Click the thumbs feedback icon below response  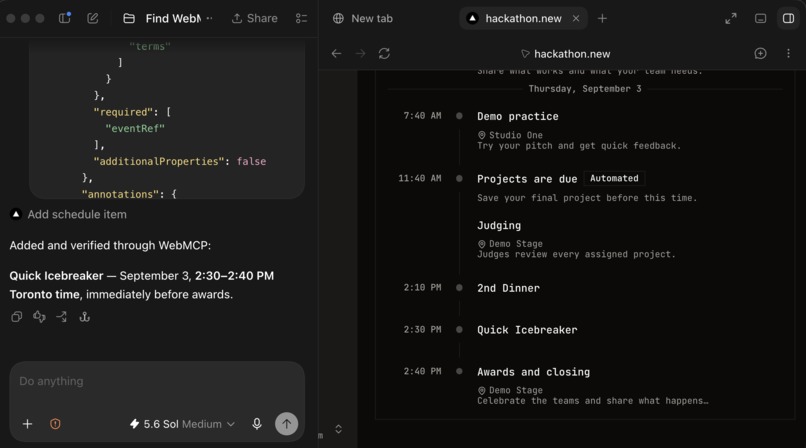(x=39, y=316)
